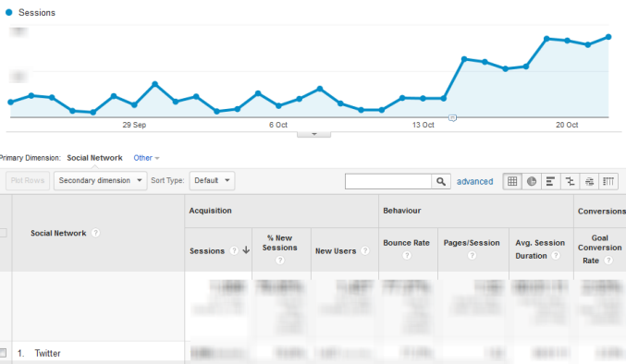Open the Sort Type Default dropdown
The width and height of the screenshot is (626, 364).
point(212,180)
